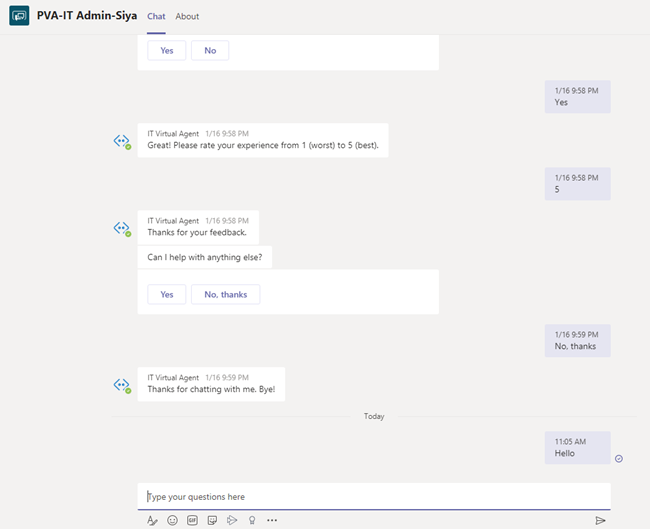The width and height of the screenshot is (650, 529).
Task: Click the sent status check icon near Hello
Action: (x=619, y=459)
